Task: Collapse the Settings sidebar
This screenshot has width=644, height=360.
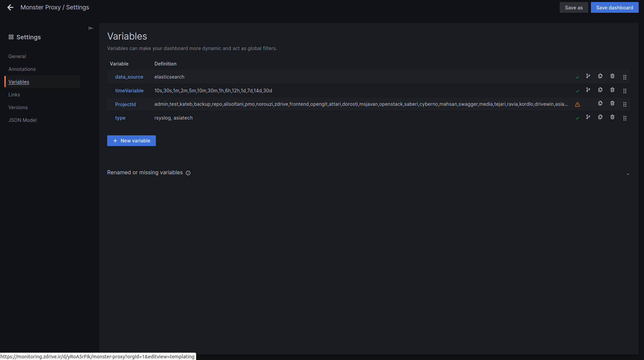Action: click(91, 28)
